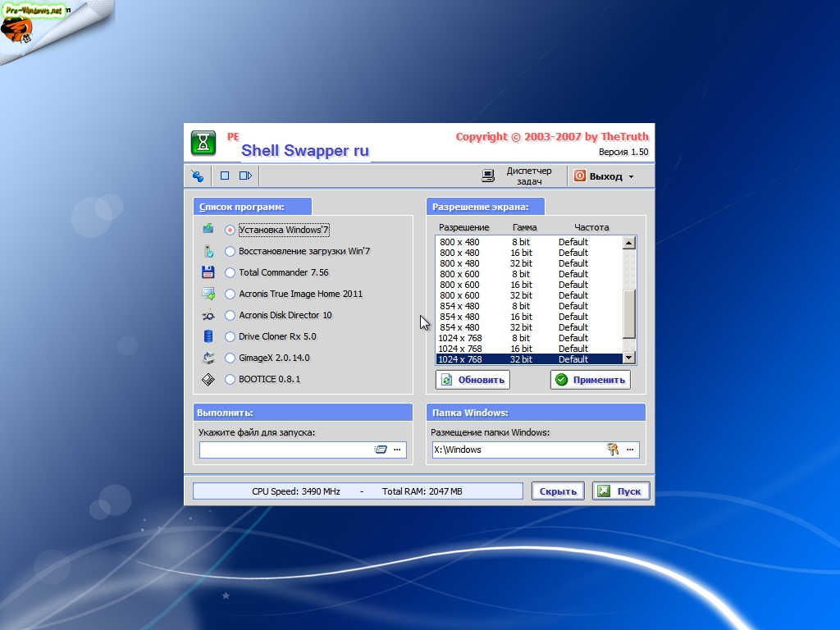Open file browser ellipsis in Выполнить field
This screenshot has height=630, width=840.
click(x=398, y=450)
